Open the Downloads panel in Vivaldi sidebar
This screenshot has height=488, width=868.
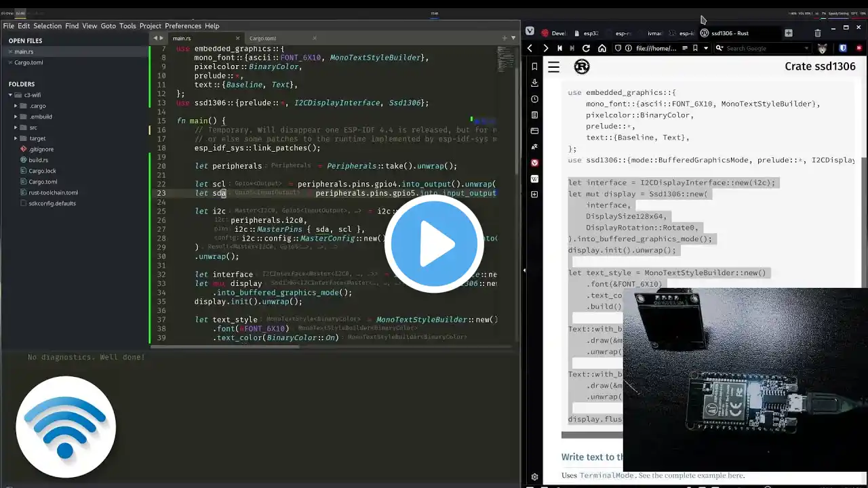534,83
